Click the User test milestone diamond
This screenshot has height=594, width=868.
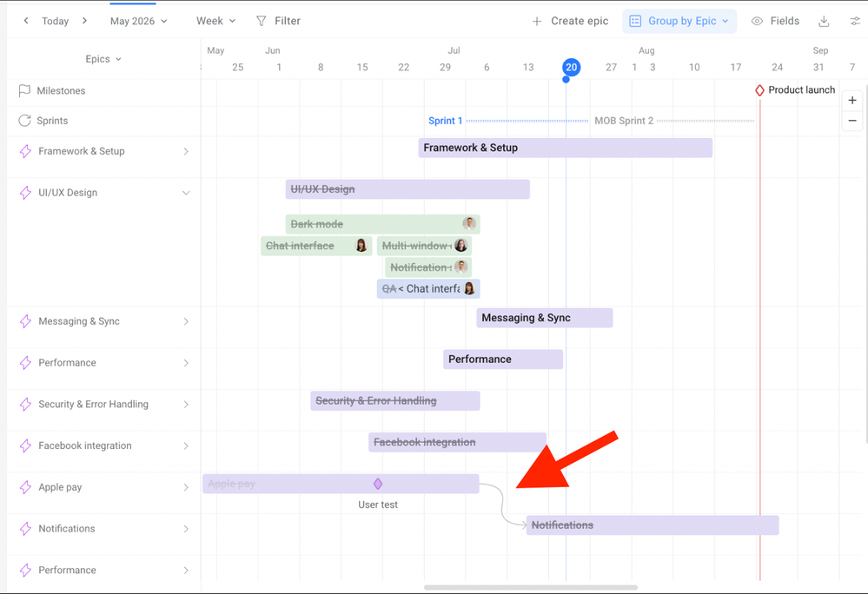coord(378,484)
